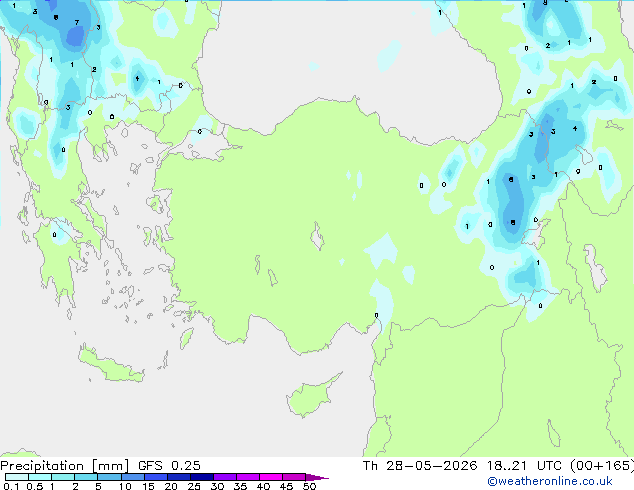The width and height of the screenshot is (634, 490).
Task: Click the arrow tip beyond the 50 mm legend
Action: pos(317,477)
